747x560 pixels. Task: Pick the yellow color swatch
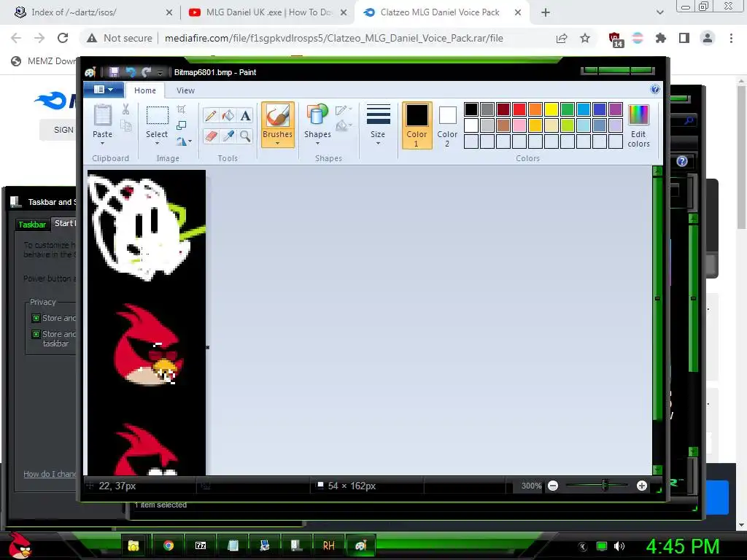point(551,109)
